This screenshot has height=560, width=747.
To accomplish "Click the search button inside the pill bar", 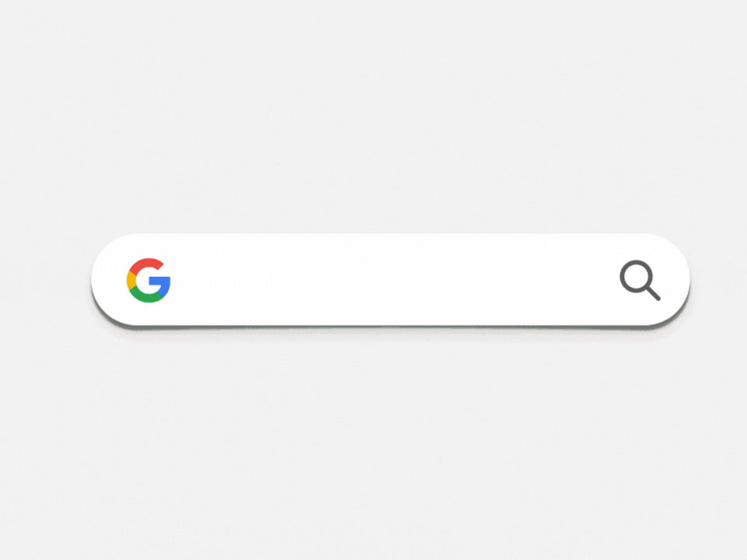I will pos(640,281).
